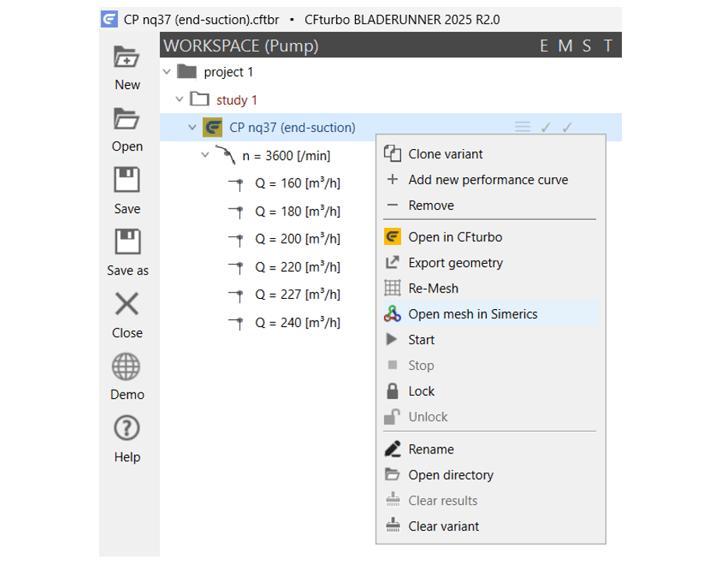Open a file with the Open icon

(x=126, y=119)
